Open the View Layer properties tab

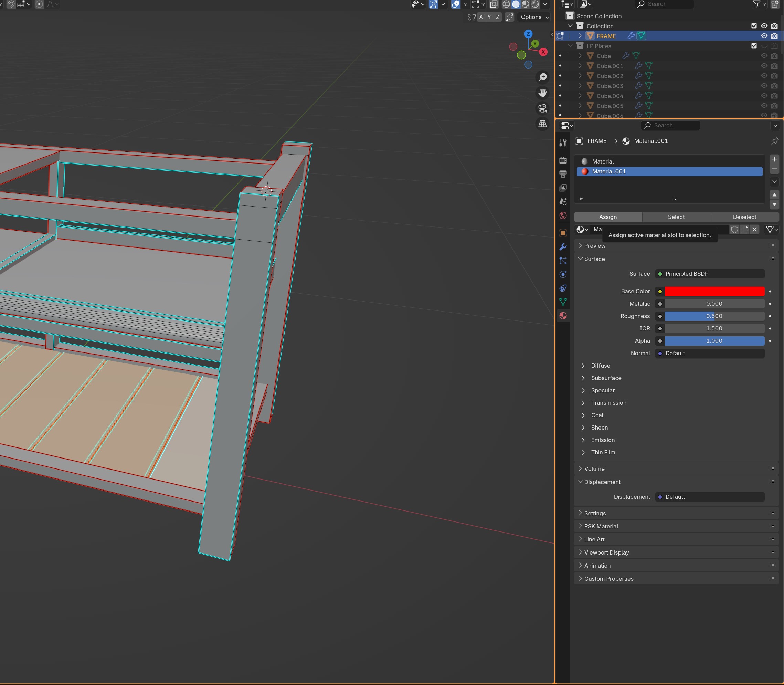click(x=563, y=188)
